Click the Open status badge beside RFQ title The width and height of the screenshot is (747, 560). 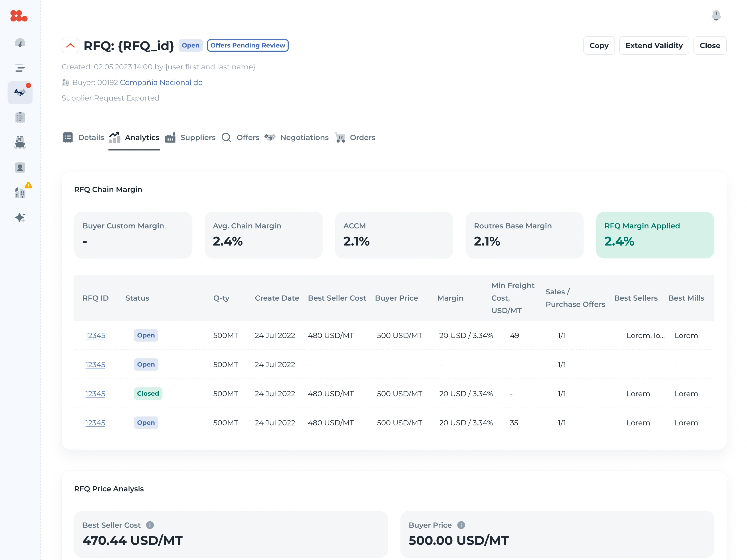[x=190, y=45]
